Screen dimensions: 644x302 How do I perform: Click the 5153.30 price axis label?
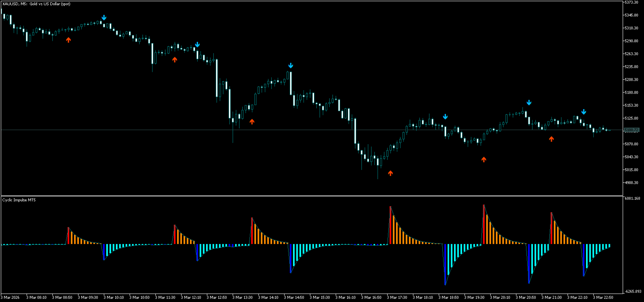point(631,105)
